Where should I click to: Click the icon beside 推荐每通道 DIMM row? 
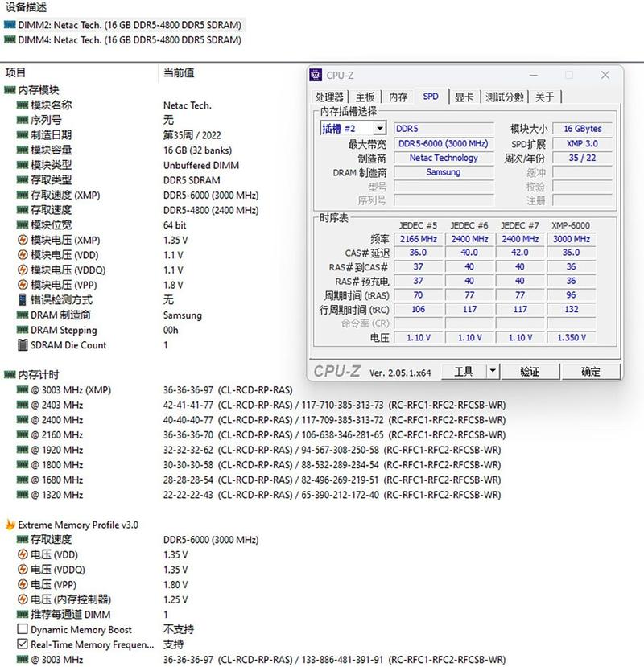[x=23, y=614]
